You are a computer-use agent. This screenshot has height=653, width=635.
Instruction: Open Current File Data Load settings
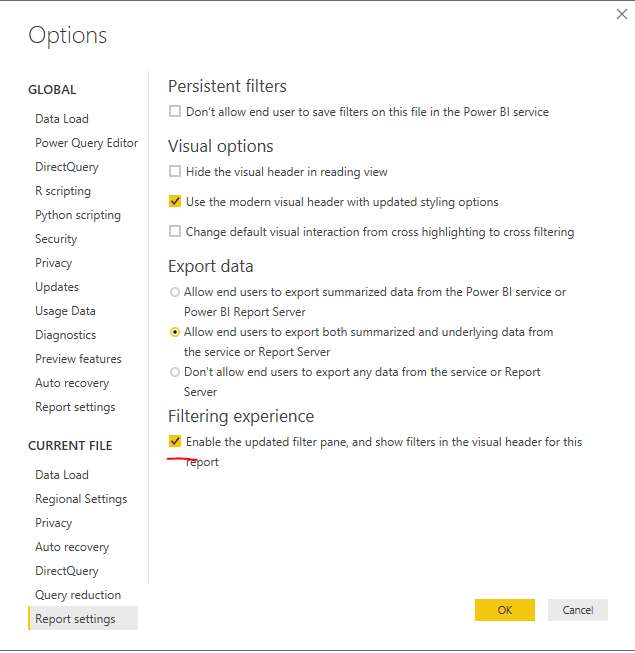coord(62,475)
